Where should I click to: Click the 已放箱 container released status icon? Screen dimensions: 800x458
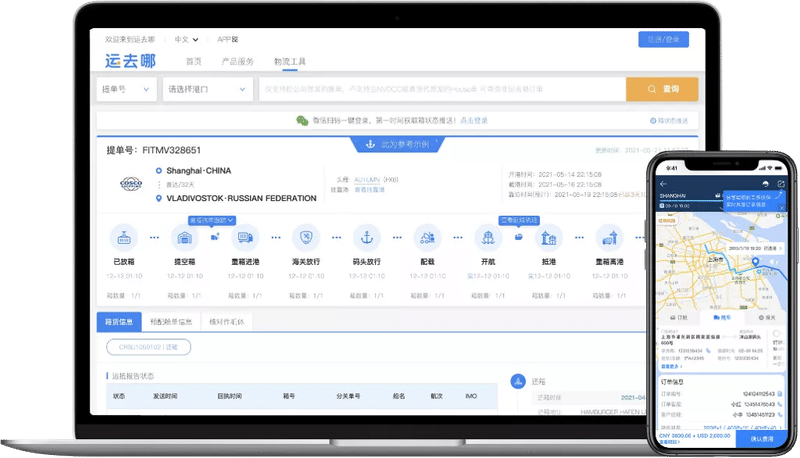tap(124, 238)
